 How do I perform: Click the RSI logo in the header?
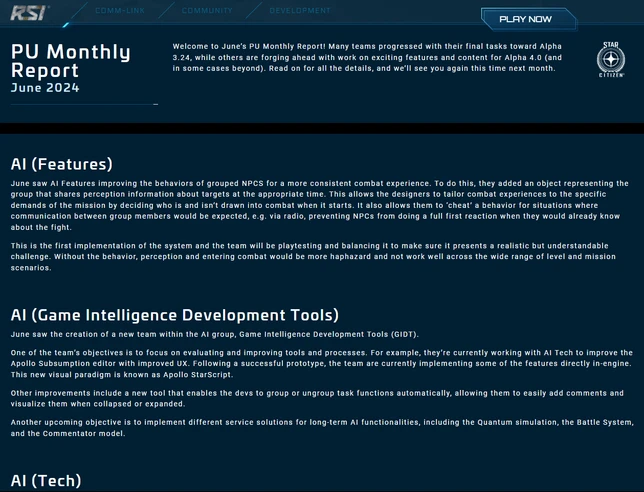tap(28, 11)
